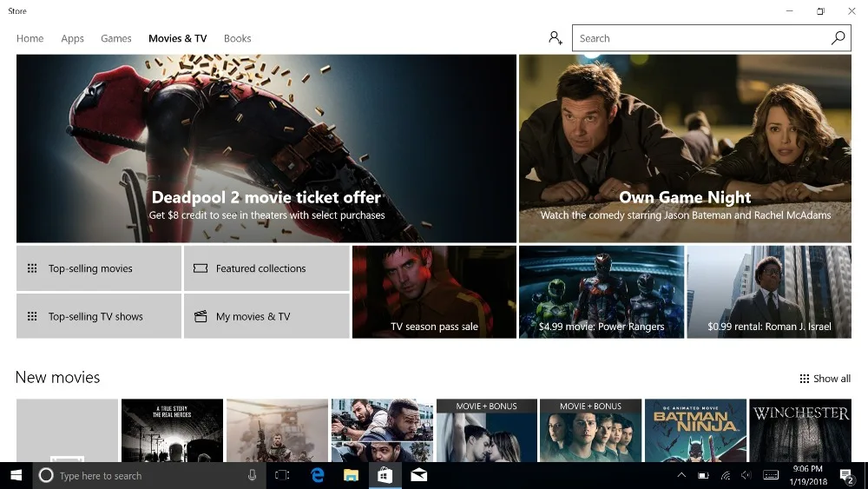Open Top-selling movies tile
The height and width of the screenshot is (489, 868).
pos(99,268)
